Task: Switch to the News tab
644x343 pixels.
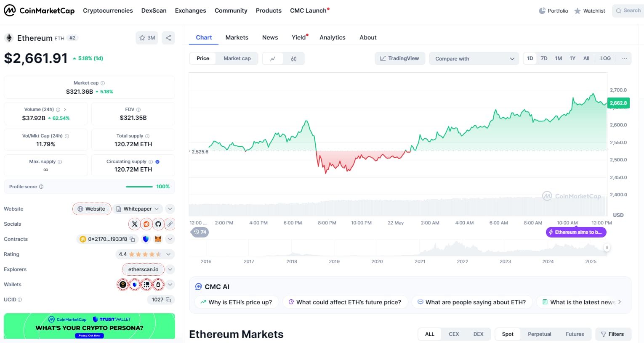Action: coord(270,37)
